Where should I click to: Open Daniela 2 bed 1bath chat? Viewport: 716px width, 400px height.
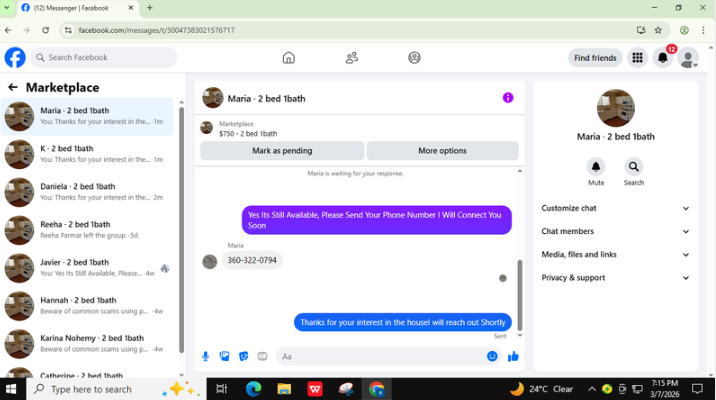point(87,192)
